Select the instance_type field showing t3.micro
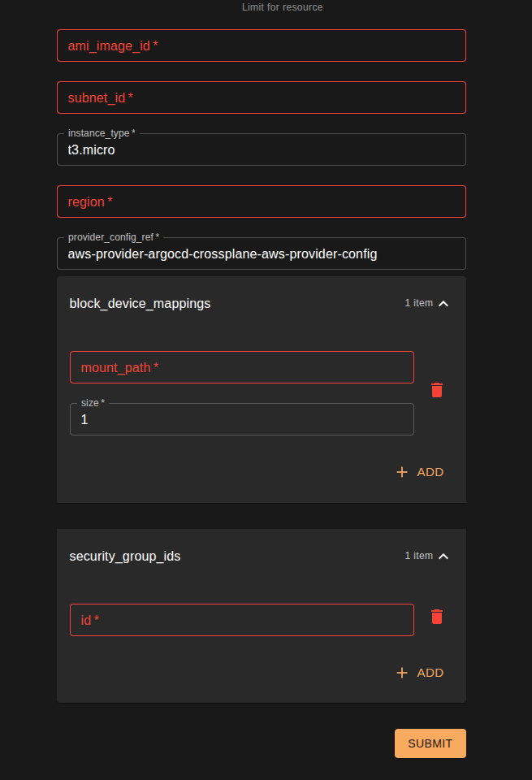Viewport: 532px width, 780px height. click(261, 149)
